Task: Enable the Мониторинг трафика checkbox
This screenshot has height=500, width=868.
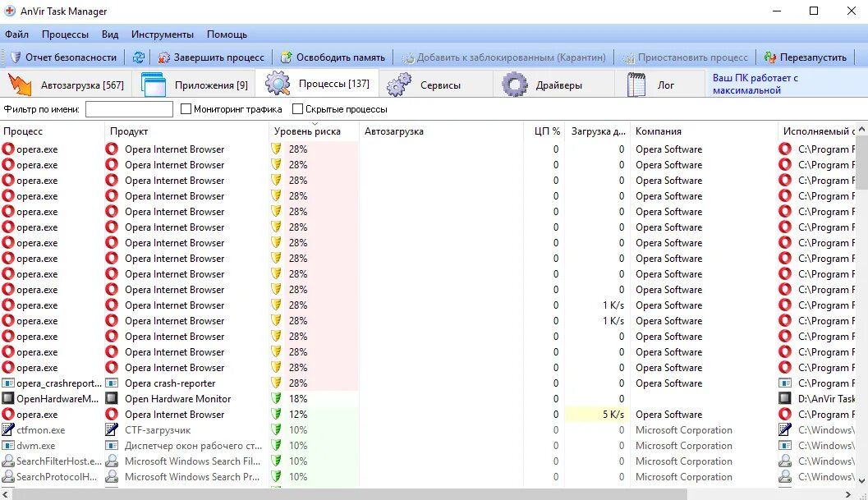Action: click(x=186, y=109)
